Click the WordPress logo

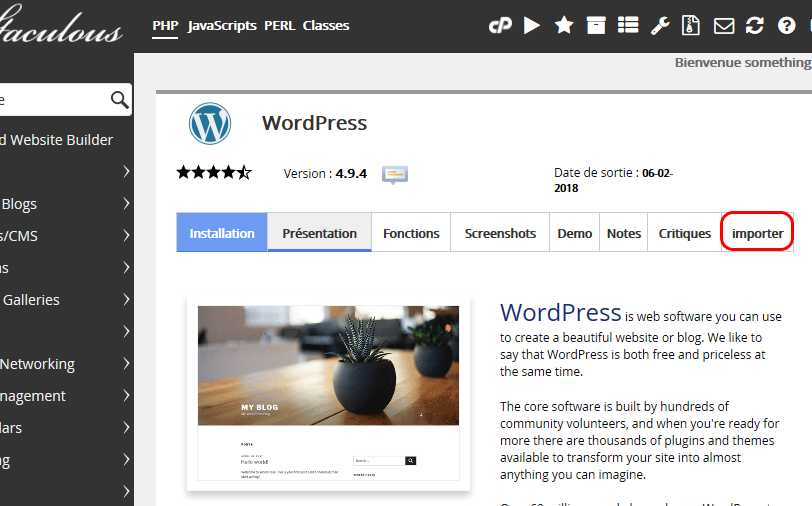(210, 124)
